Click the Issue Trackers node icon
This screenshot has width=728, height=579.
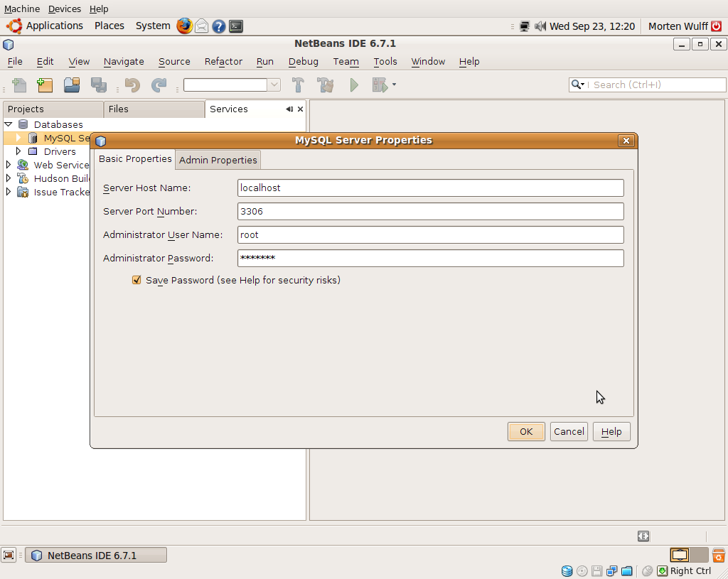click(23, 192)
